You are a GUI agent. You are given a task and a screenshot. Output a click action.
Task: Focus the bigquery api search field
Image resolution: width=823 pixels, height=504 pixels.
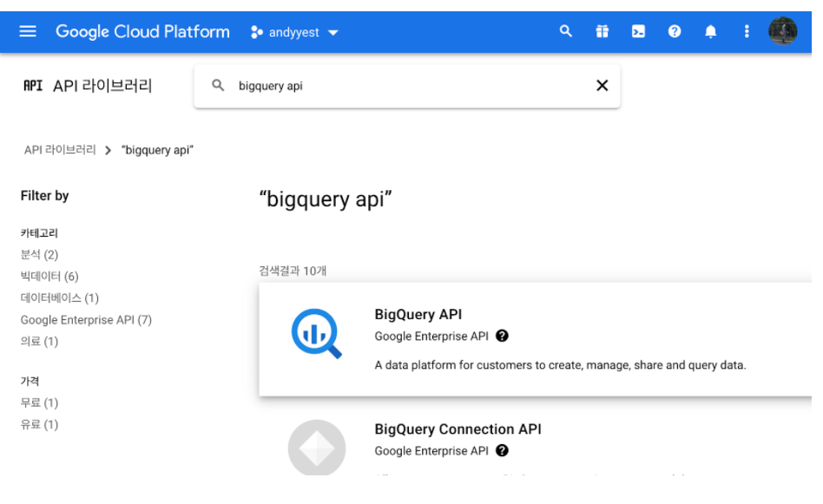coord(407,86)
